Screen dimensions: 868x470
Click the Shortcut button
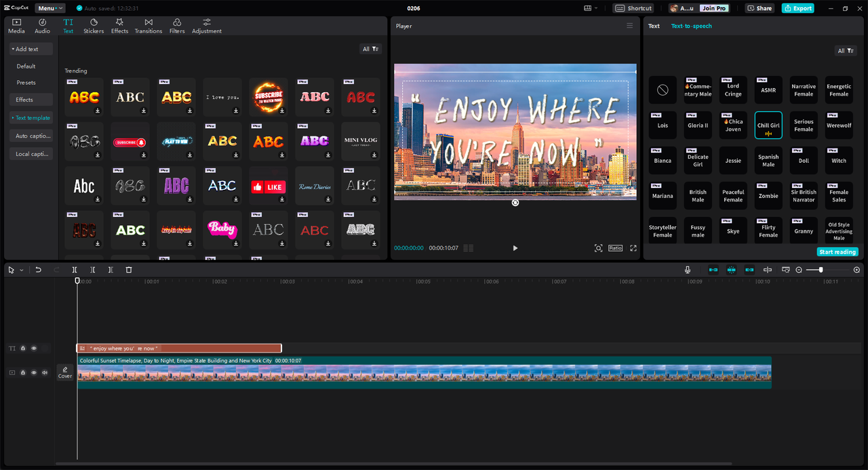(x=634, y=8)
